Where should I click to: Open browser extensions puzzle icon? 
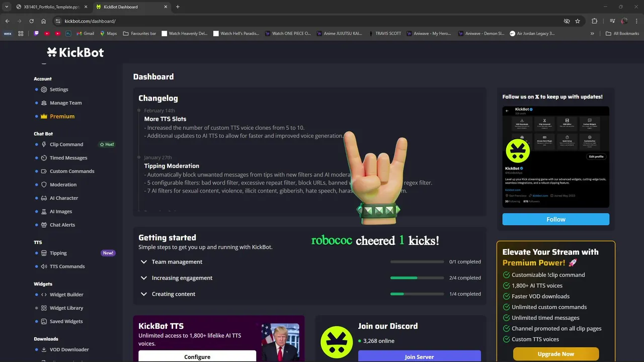594,21
